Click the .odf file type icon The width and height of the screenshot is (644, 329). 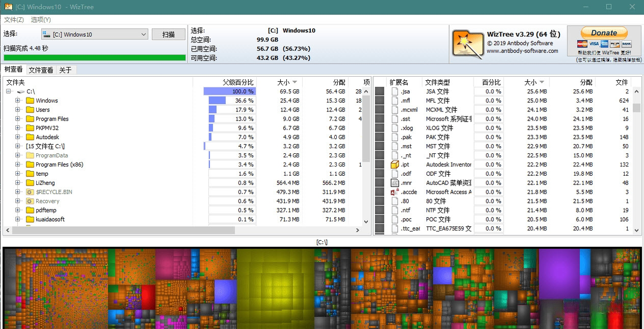pos(394,174)
